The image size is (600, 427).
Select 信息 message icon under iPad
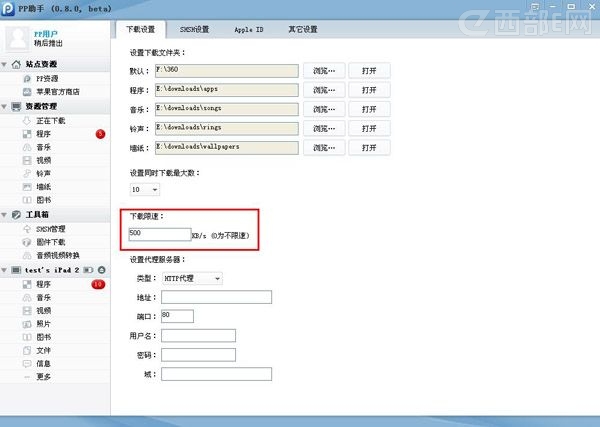tap(27, 363)
